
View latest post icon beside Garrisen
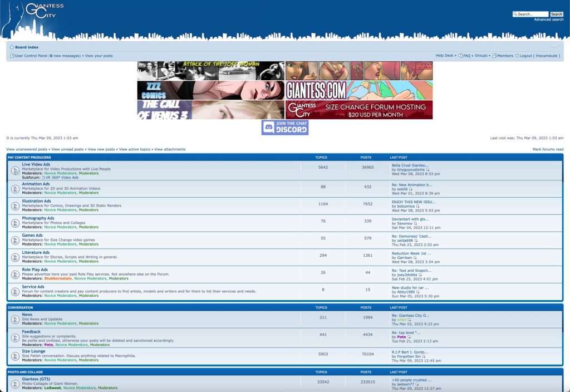click(415, 257)
